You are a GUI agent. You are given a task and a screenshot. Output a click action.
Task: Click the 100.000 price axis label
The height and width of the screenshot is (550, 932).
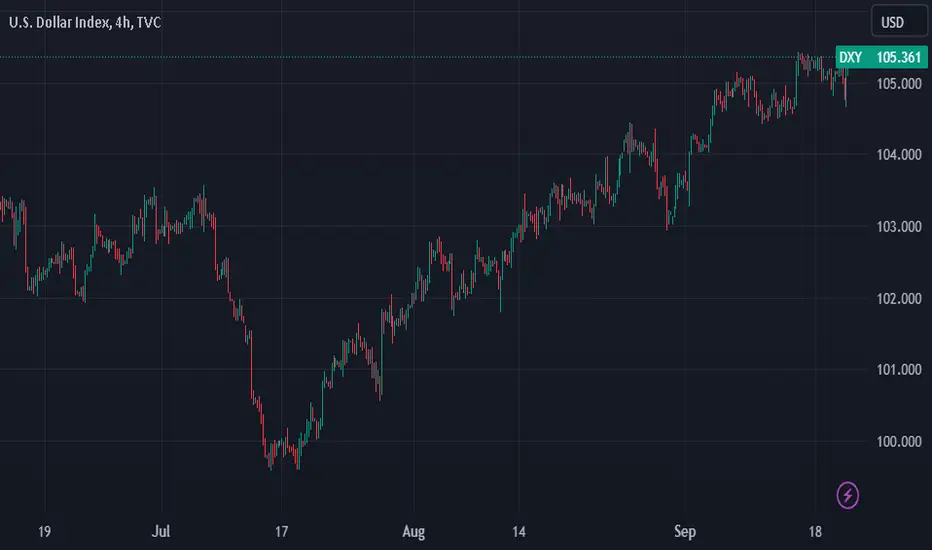pyautogui.click(x=899, y=442)
